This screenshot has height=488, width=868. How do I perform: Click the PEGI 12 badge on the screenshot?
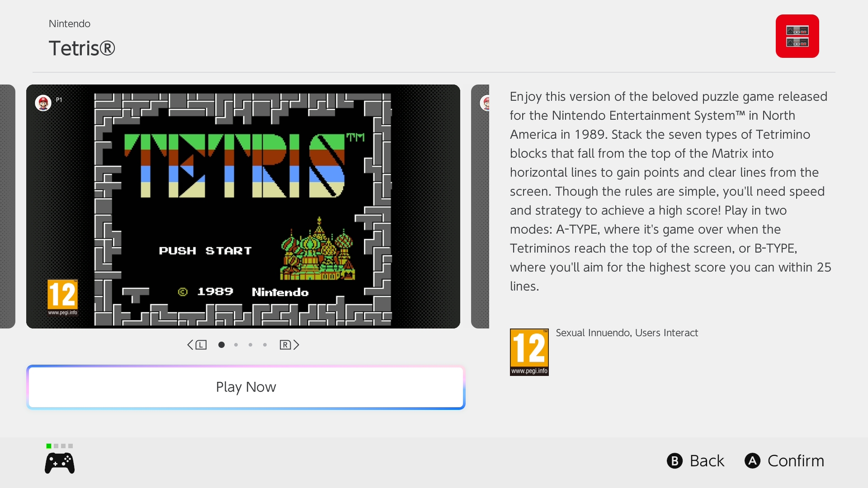[x=62, y=297]
